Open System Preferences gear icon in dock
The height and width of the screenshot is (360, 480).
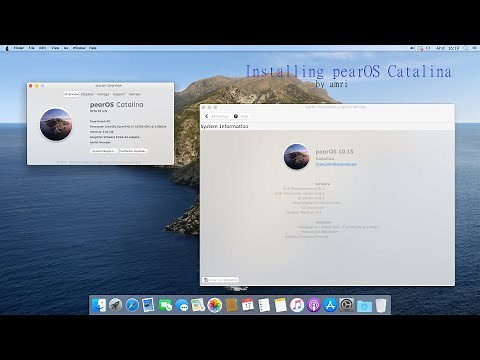point(347,305)
